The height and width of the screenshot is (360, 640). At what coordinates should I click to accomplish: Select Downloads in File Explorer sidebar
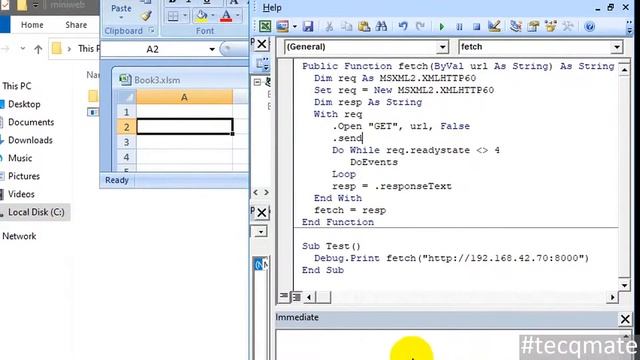tap(30, 140)
